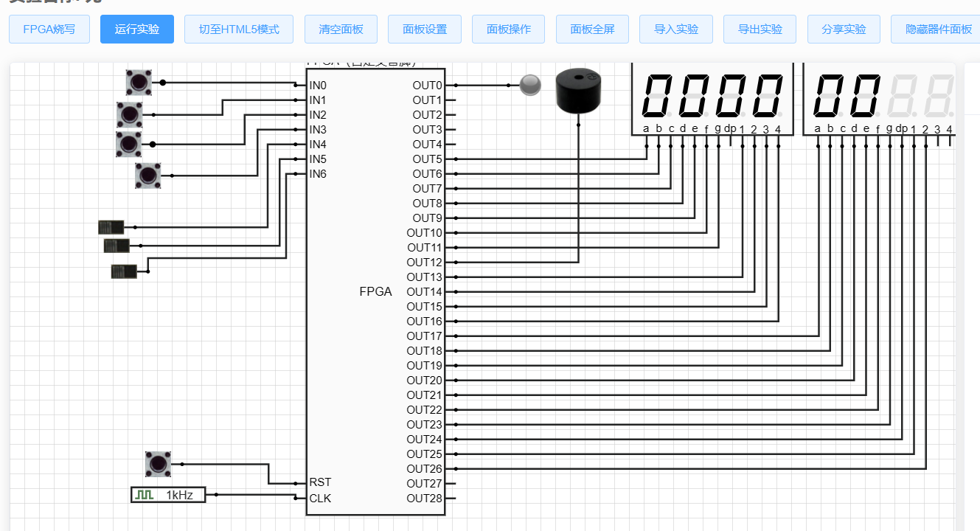Switch to HTML5 mode via 切至HTML5模式
The width and height of the screenshot is (980, 531).
point(239,29)
